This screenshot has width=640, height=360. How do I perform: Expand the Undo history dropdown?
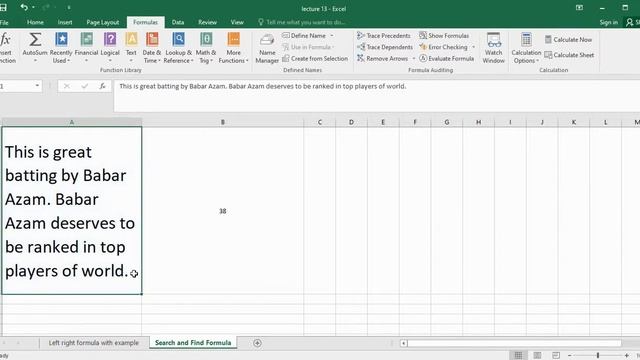[x=33, y=8]
